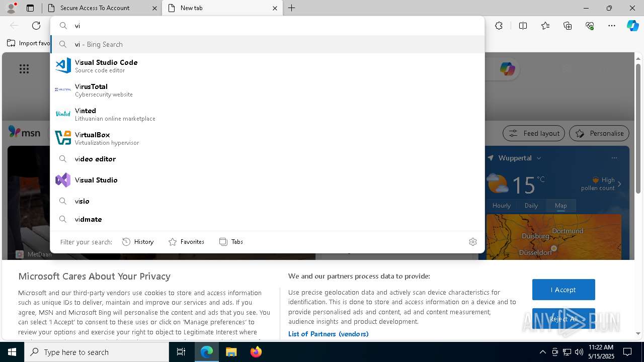The height and width of the screenshot is (362, 644).
Task: Open Browser essentials heart icon
Action: click(x=590, y=26)
